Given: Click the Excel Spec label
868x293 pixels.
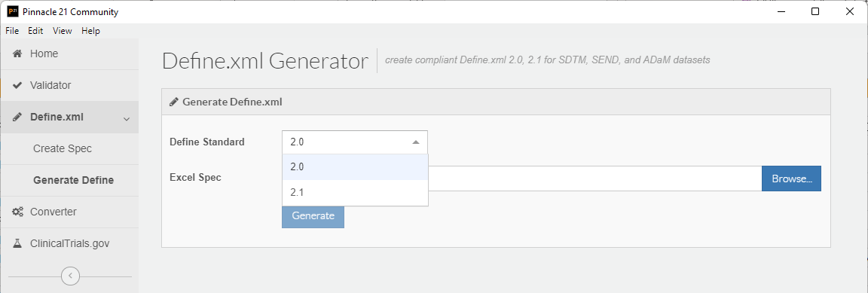Looking at the screenshot, I should 195,178.
